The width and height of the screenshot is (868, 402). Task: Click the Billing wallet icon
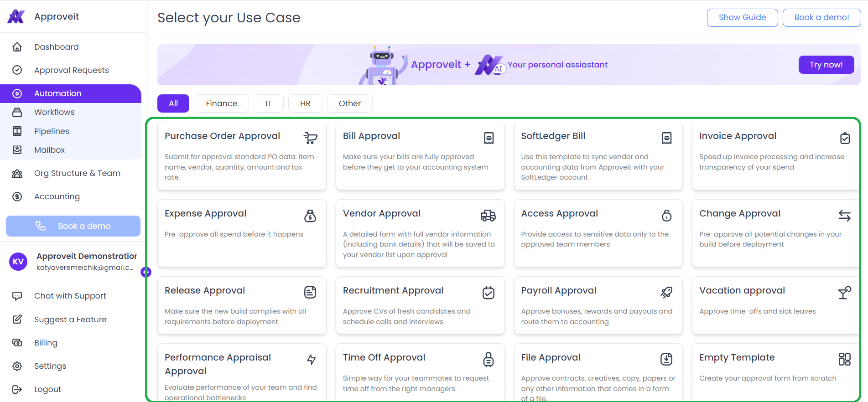point(17,343)
